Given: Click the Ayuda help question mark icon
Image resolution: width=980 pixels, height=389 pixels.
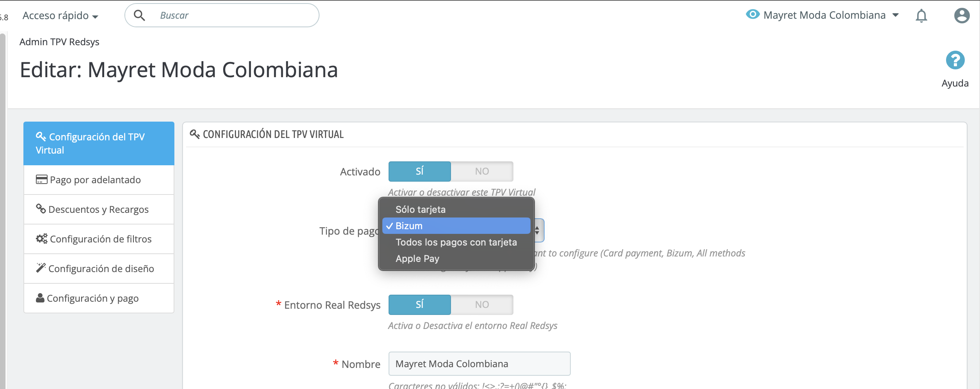Looking at the screenshot, I should point(955,60).
